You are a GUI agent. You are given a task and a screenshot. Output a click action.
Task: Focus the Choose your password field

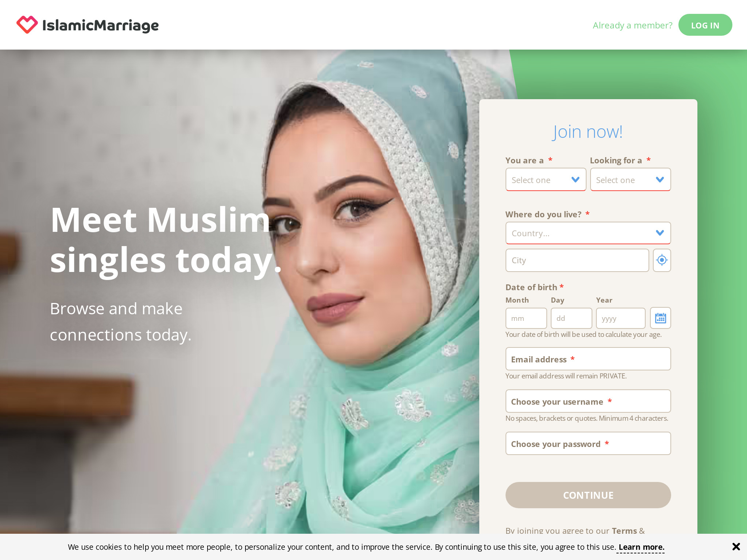[x=588, y=444]
